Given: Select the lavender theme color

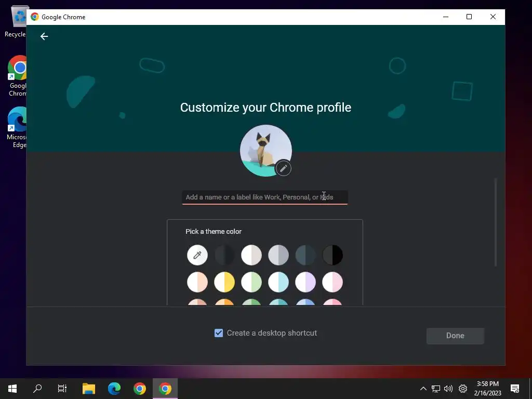Looking at the screenshot, I should tap(305, 282).
